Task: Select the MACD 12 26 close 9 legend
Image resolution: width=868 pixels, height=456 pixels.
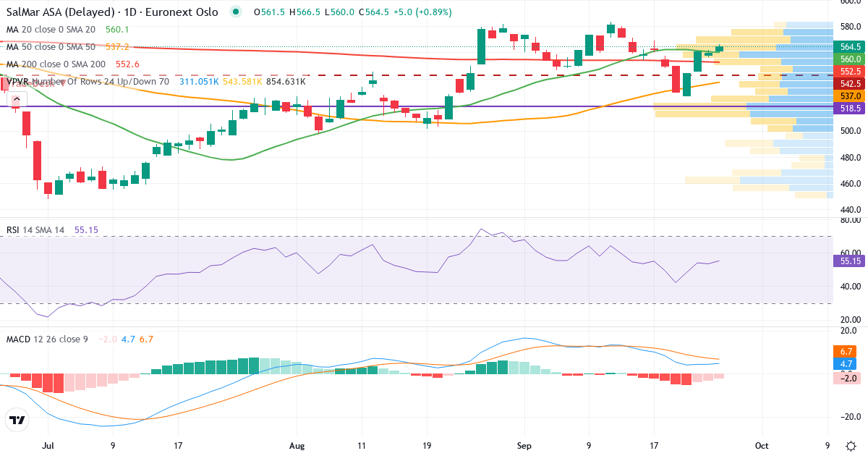Action: [x=47, y=339]
